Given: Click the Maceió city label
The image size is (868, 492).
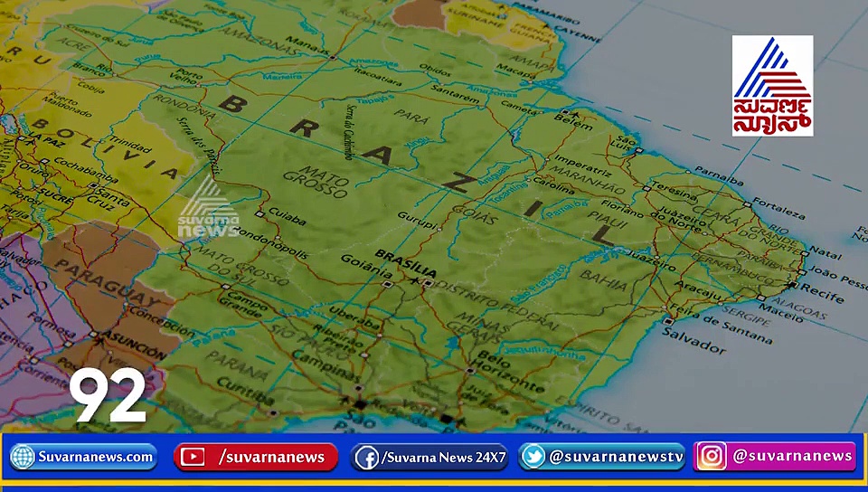Looking at the screenshot, I should pos(780,313).
